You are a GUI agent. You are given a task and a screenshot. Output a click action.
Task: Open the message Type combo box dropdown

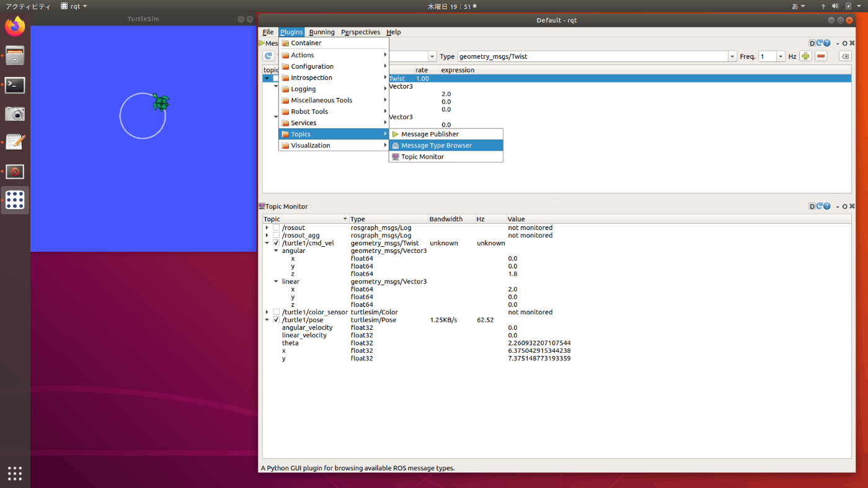click(x=732, y=56)
